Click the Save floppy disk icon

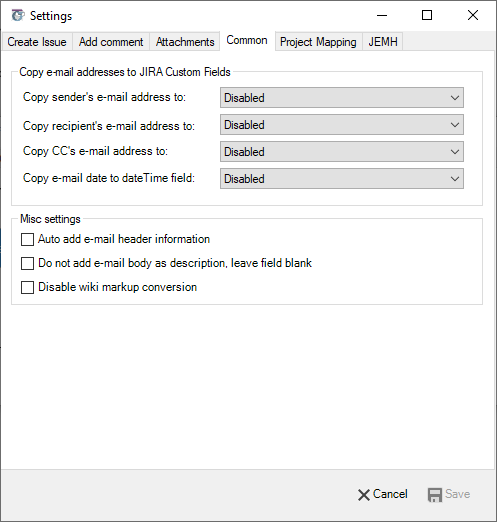point(434,495)
